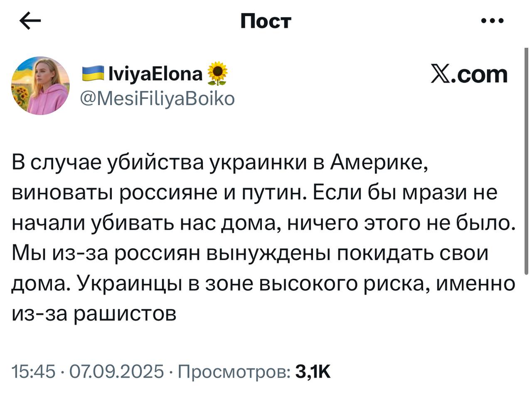Click the 15:45 post time
This screenshot has height=398, width=532.
click(x=34, y=372)
